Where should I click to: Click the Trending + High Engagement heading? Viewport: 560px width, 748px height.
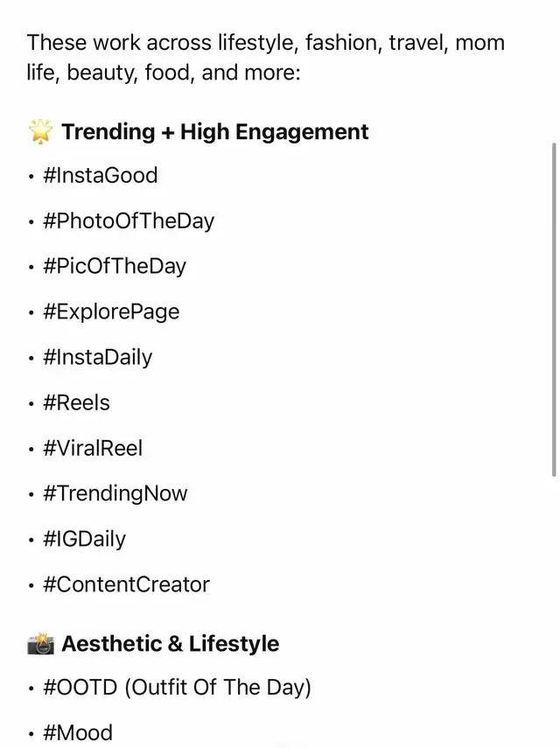215,131
